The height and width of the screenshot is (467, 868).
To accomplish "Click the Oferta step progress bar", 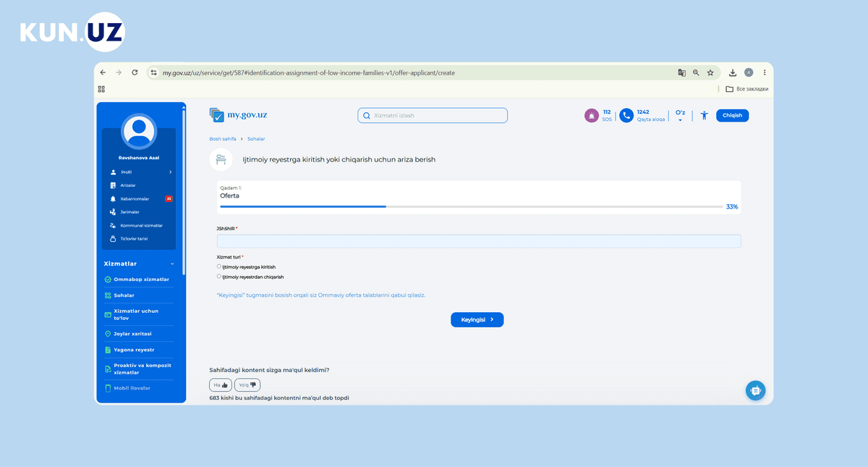I will coord(471,206).
